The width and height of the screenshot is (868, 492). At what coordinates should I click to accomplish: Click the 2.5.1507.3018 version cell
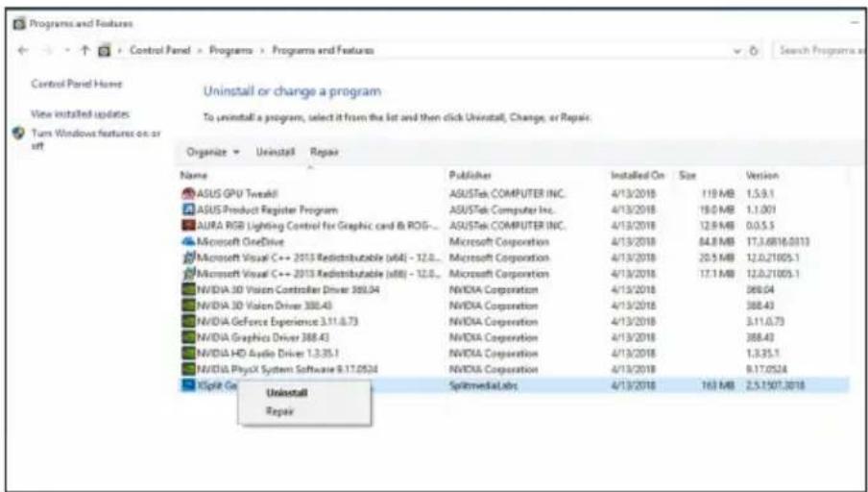pyautogui.click(x=776, y=385)
